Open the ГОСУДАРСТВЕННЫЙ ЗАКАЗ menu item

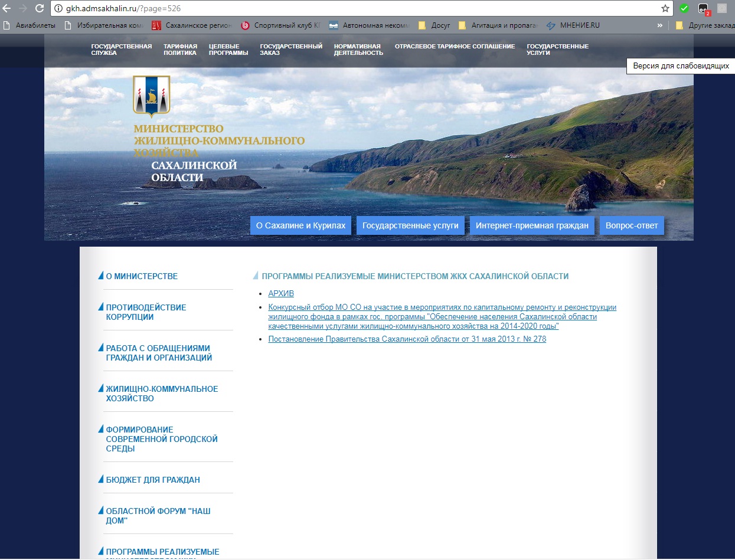[x=290, y=50]
